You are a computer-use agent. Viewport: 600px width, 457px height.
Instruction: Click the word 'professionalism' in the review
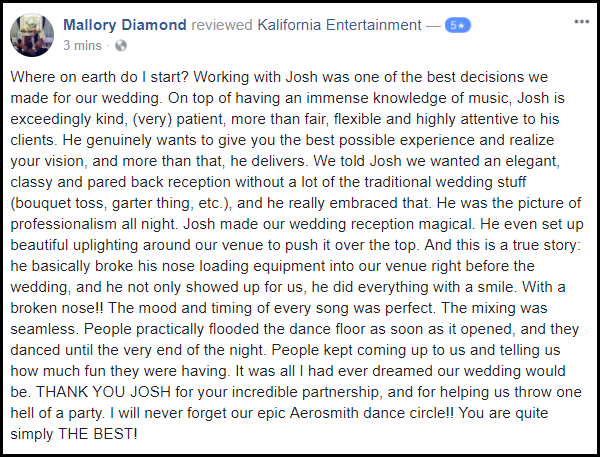click(x=63, y=224)
